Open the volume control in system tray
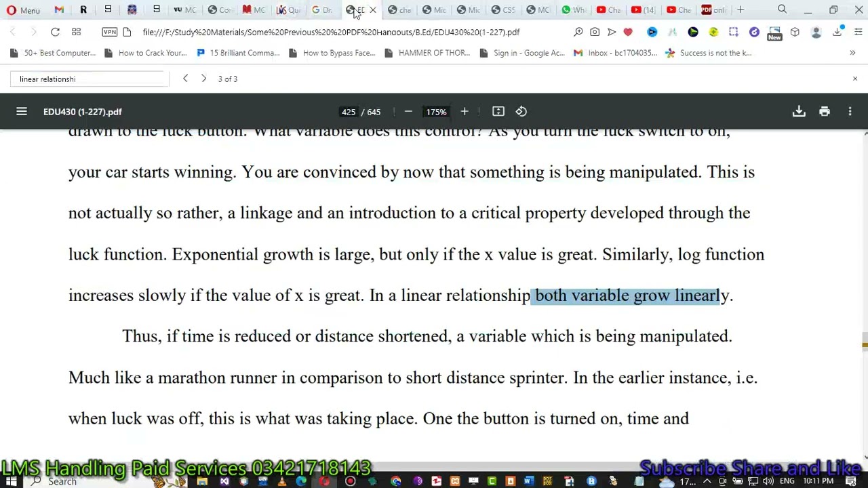The width and height of the screenshot is (868, 488). click(x=768, y=481)
